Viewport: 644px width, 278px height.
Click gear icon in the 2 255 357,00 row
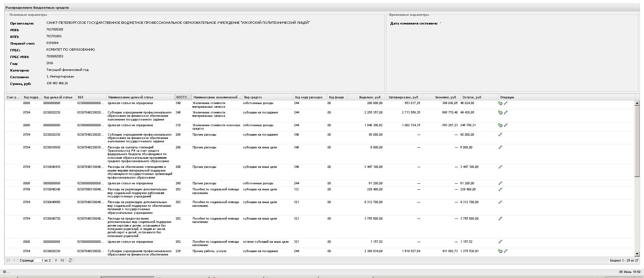(500, 112)
